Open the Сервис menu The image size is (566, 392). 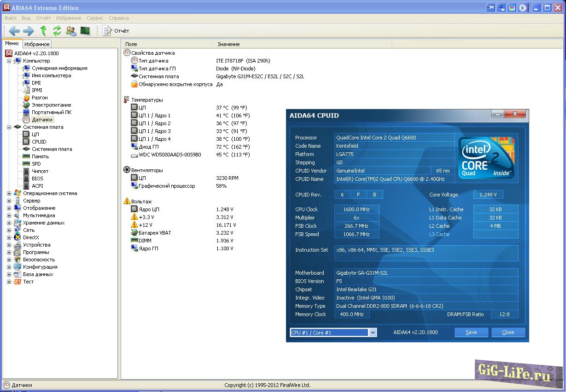[x=95, y=18]
